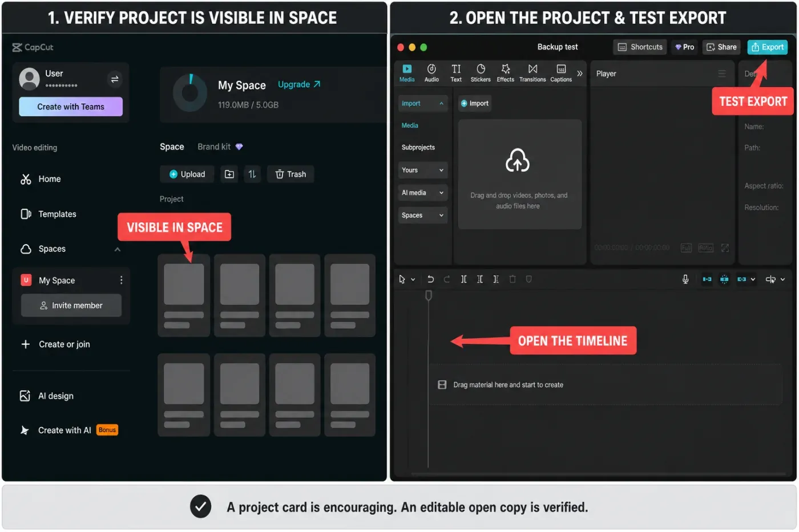Open the Select tool mode dropdown arrow

pyautogui.click(x=413, y=280)
